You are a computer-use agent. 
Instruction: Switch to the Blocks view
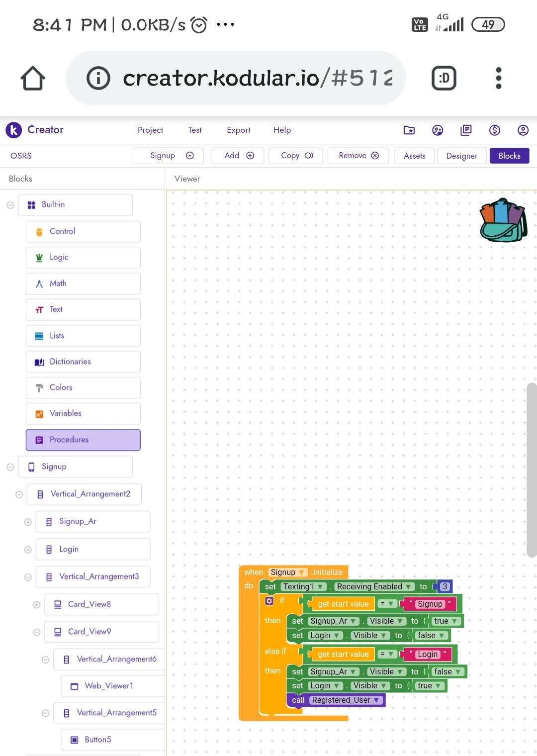pos(510,156)
